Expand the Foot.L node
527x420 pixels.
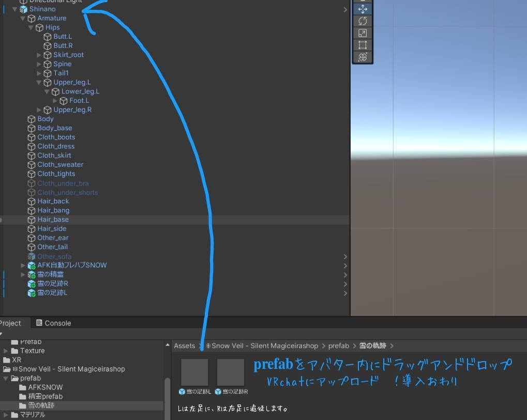(x=55, y=101)
